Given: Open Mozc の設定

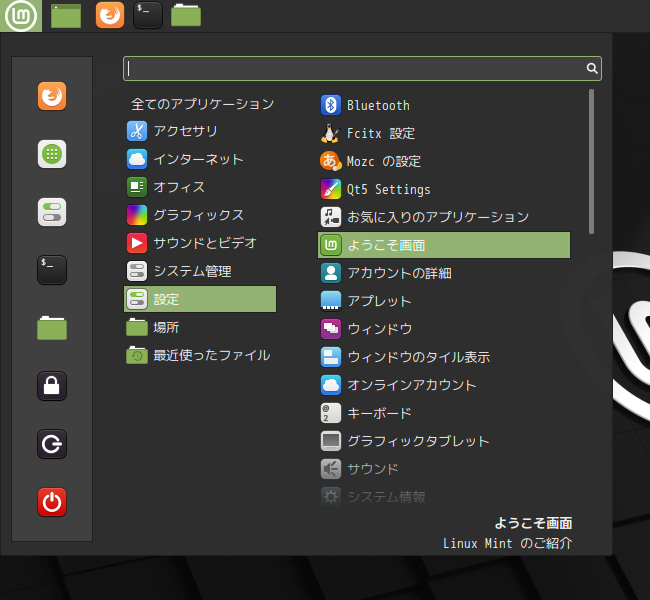Looking at the screenshot, I should click(444, 161).
